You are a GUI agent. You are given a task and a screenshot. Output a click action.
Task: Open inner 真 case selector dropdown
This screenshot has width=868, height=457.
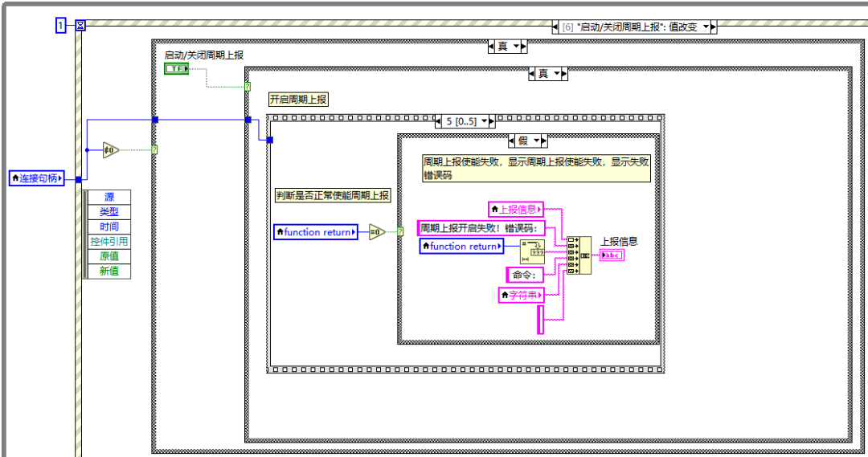[557, 73]
